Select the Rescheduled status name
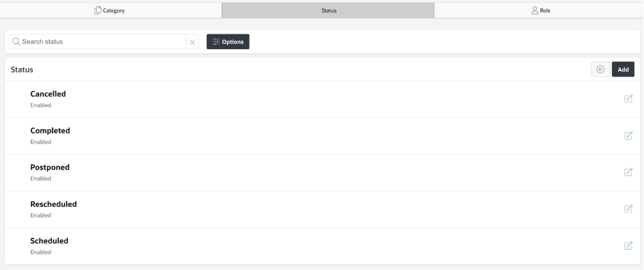644x270 pixels. pyautogui.click(x=53, y=204)
